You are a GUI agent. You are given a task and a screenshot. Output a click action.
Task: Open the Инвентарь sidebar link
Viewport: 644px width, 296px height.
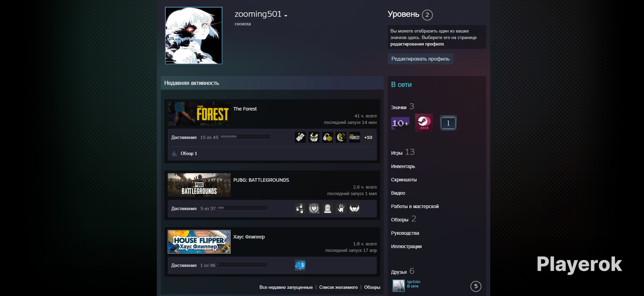coord(403,166)
